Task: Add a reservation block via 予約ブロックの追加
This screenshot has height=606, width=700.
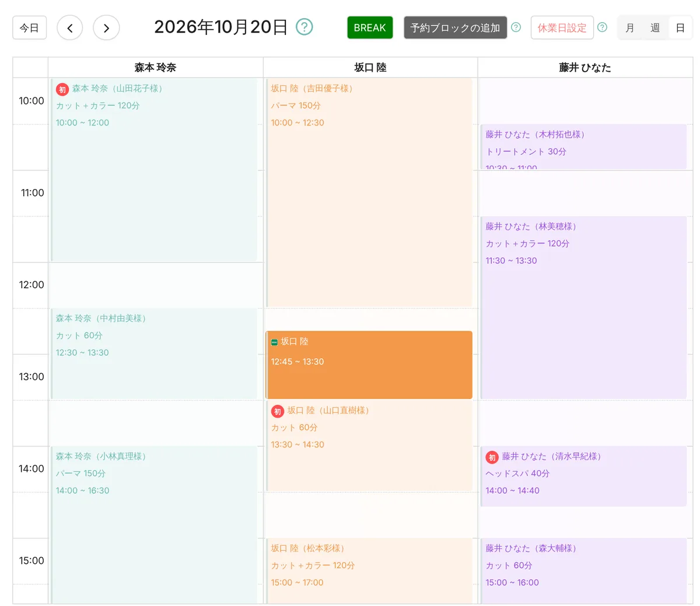Action: point(455,27)
